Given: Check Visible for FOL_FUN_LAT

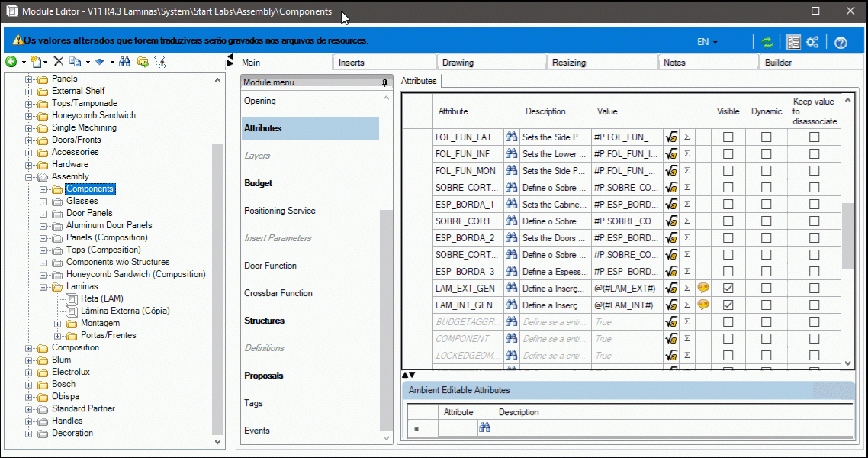Looking at the screenshot, I should coord(728,137).
